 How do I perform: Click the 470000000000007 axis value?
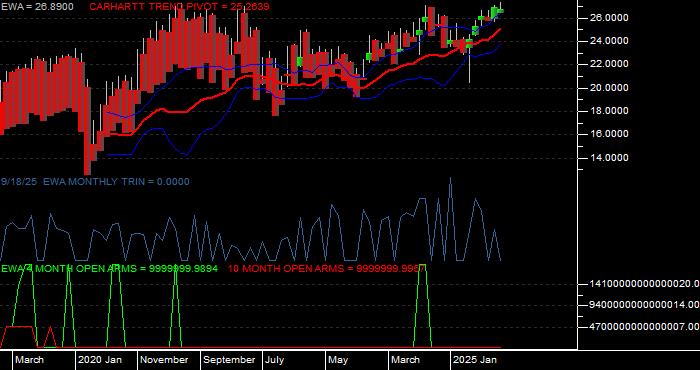click(x=645, y=327)
